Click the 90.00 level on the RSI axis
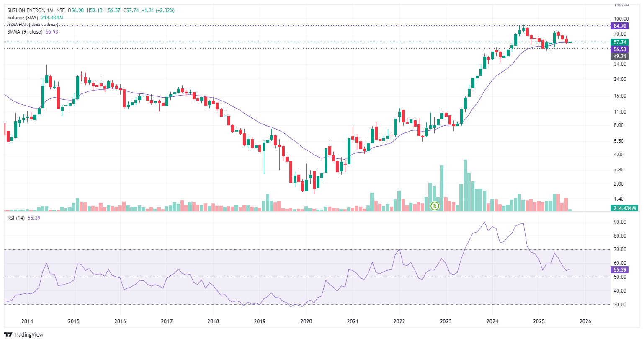Viewport: 644px width, 342px height. click(x=620, y=222)
